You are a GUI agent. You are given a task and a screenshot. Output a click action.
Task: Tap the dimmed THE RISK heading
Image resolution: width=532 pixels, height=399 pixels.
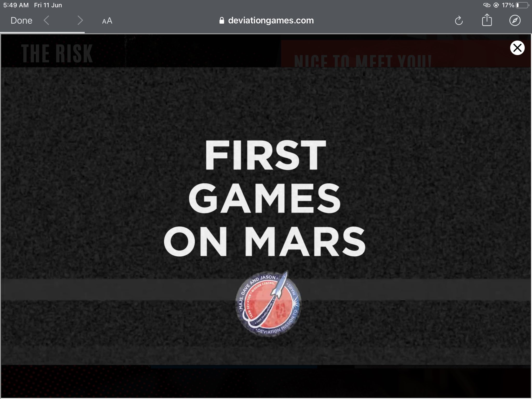coord(57,54)
